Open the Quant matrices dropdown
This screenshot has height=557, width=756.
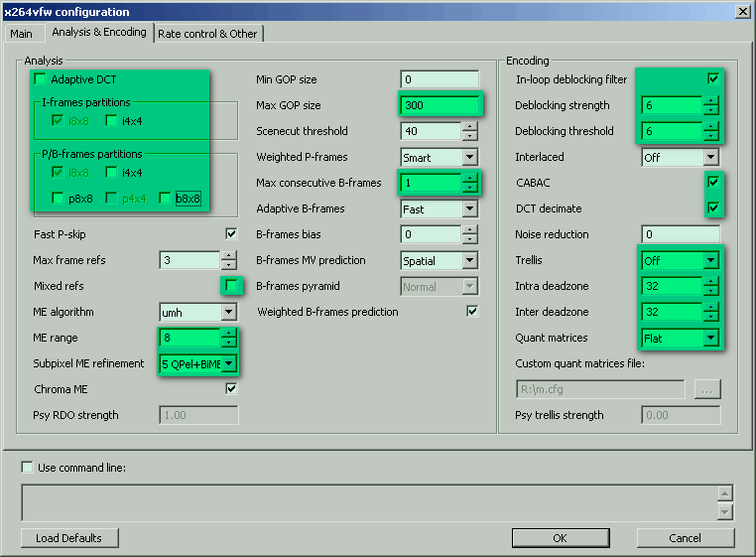coord(710,338)
